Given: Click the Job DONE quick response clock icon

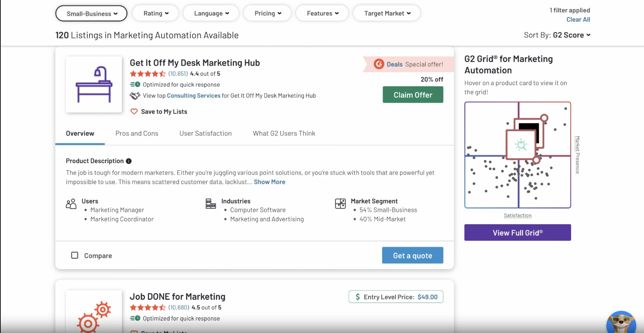Looking at the screenshot, I should 135,318.
